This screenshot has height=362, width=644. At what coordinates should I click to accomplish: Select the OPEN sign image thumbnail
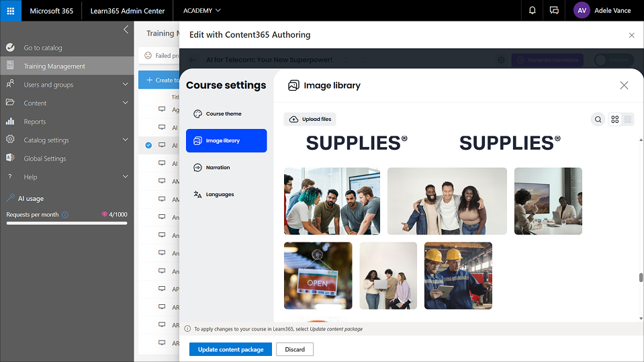point(318,275)
